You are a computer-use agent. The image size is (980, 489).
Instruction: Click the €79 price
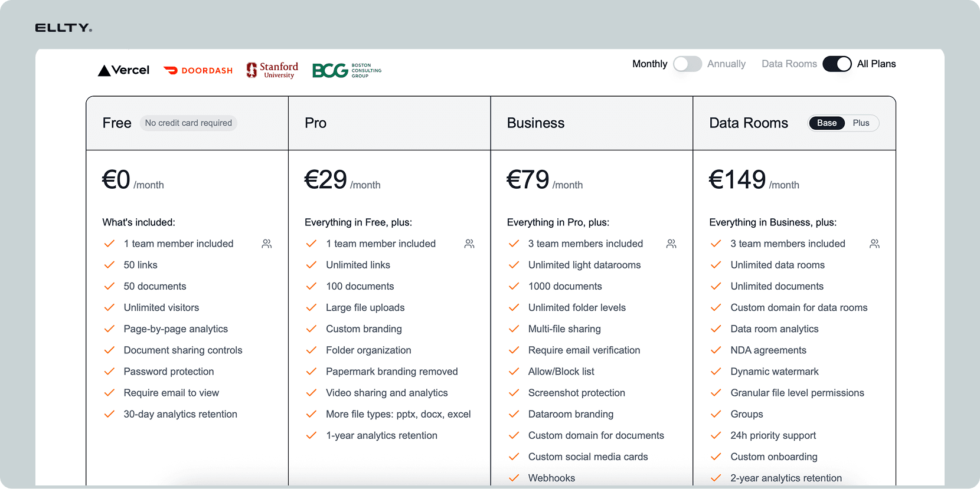click(x=528, y=179)
